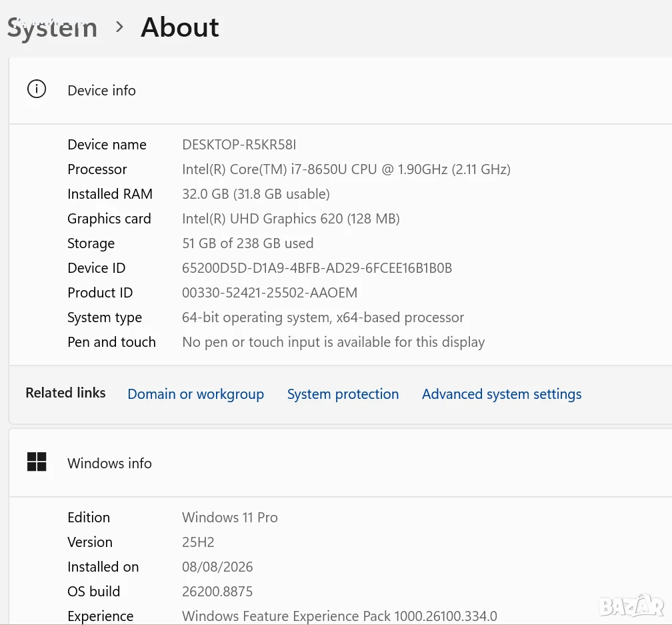Click the Windows logo icon
Screen dimensions: 672x625
point(37,462)
